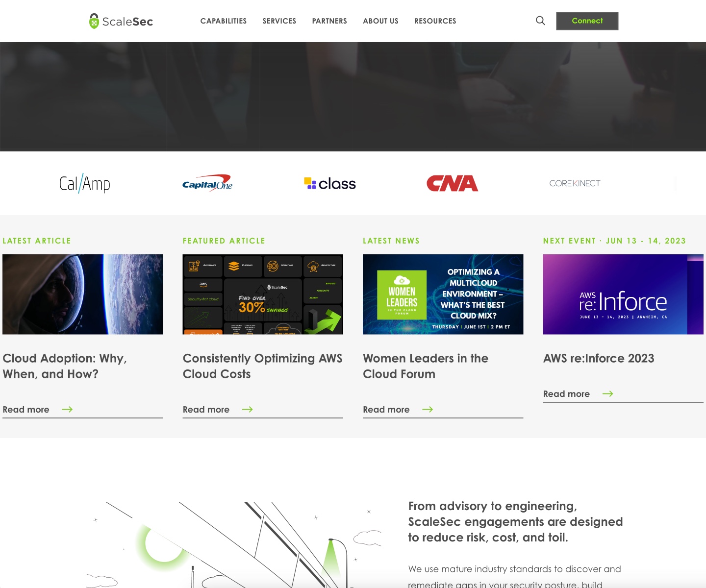This screenshot has height=588, width=706.
Task: Open the "Cloud Adoption: Why, When, and How?" title
Action: [65, 366]
